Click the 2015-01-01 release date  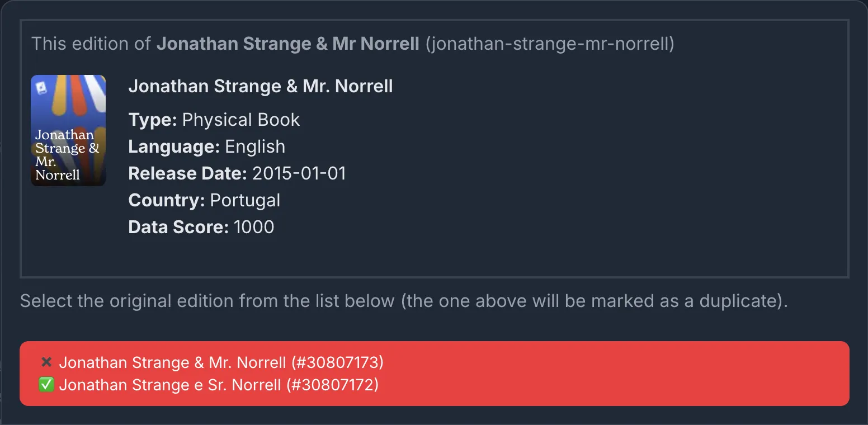pos(299,173)
